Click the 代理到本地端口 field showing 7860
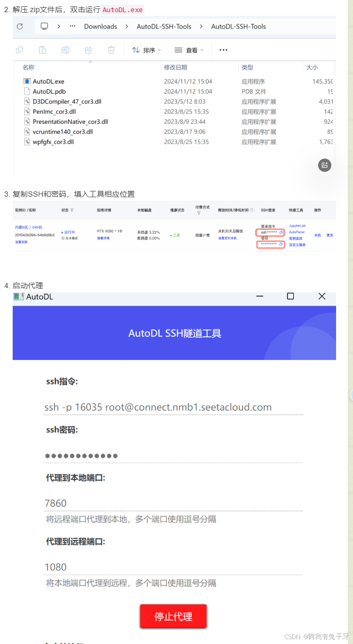Viewport: 353px width, 644px height. [173, 503]
